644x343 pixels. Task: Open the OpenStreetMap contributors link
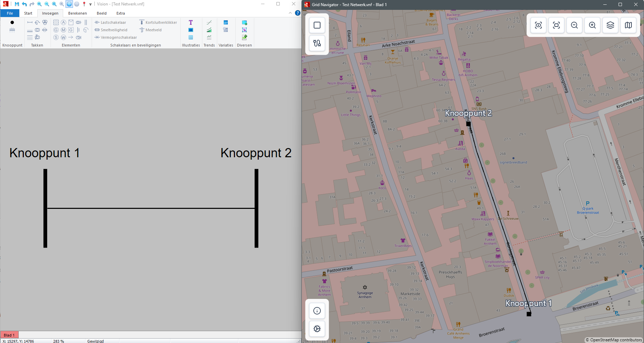(614, 340)
